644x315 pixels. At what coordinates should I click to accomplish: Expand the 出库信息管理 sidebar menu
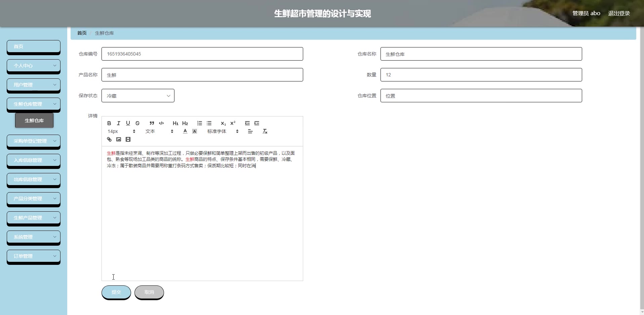(34, 179)
